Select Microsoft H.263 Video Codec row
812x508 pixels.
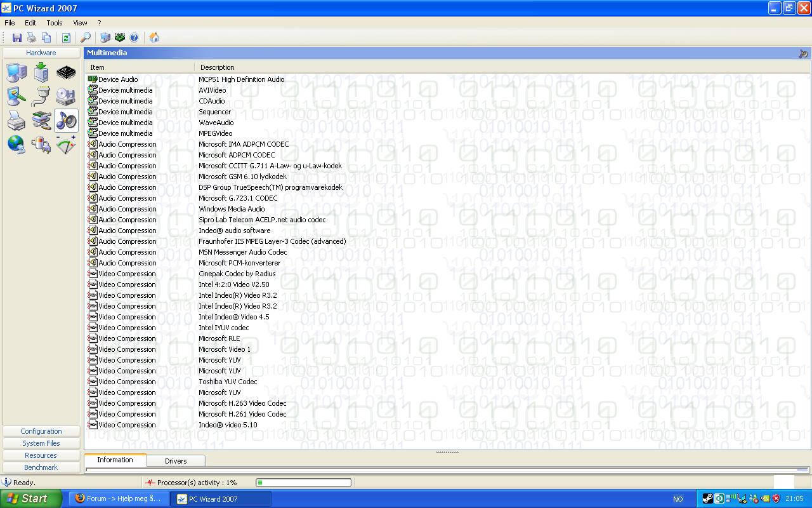point(448,403)
